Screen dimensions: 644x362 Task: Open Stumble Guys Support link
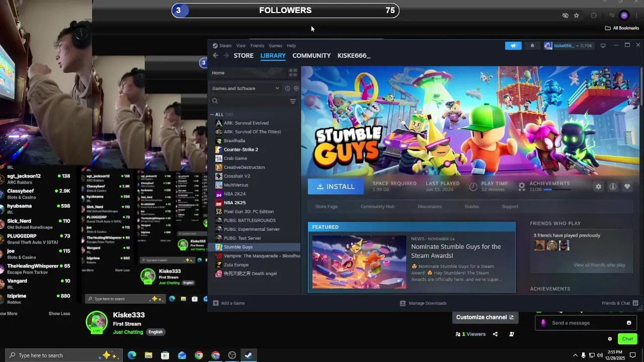tap(510, 207)
